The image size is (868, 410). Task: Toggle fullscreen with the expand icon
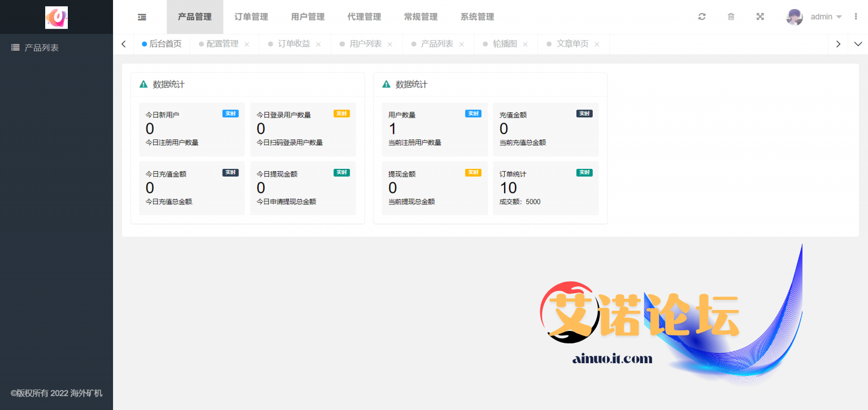click(760, 17)
